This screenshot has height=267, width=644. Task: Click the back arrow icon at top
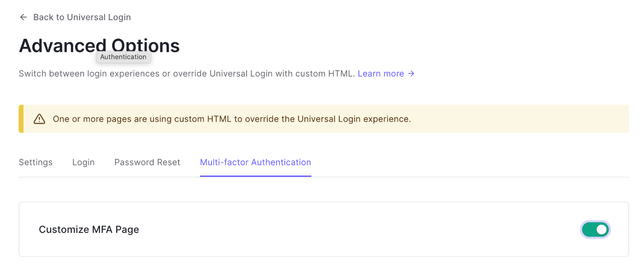click(23, 17)
